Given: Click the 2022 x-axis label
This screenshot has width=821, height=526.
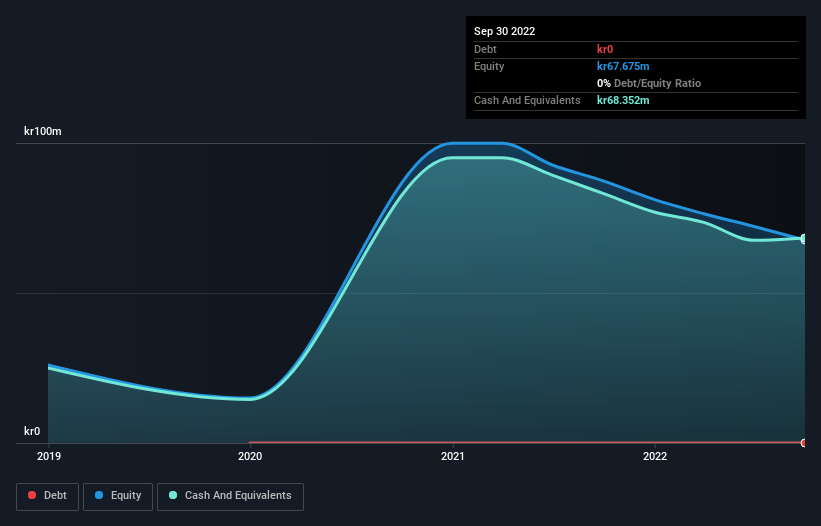Looking at the screenshot, I should tap(655, 456).
